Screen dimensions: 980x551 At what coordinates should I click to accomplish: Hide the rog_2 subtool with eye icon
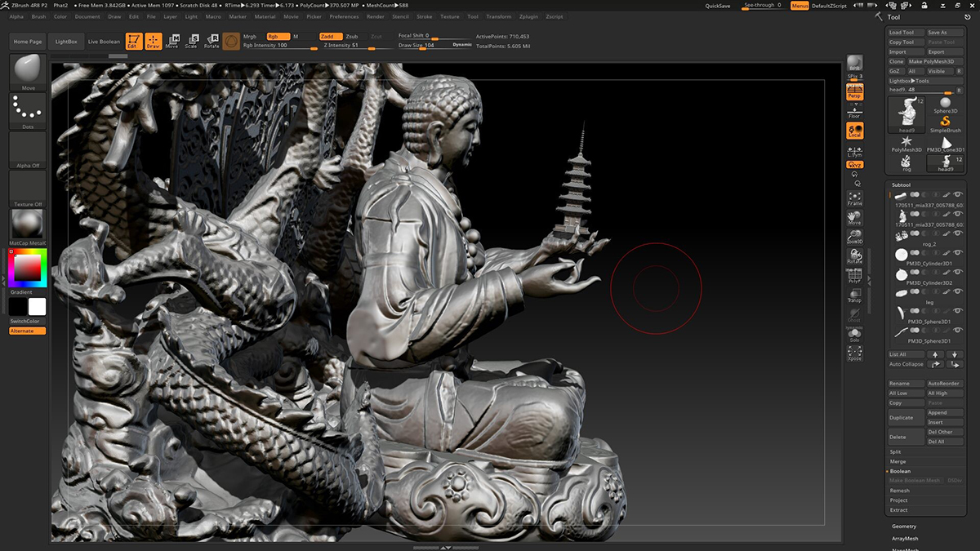tap(958, 234)
